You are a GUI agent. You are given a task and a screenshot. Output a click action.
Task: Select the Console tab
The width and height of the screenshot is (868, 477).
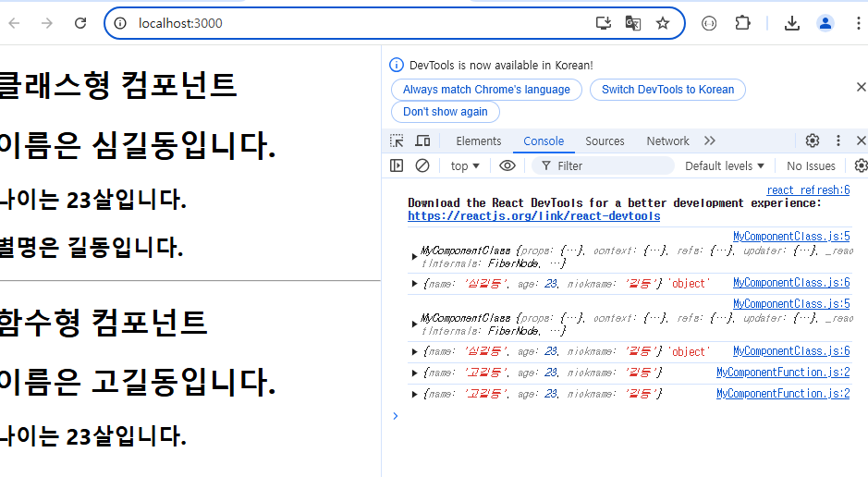544,141
